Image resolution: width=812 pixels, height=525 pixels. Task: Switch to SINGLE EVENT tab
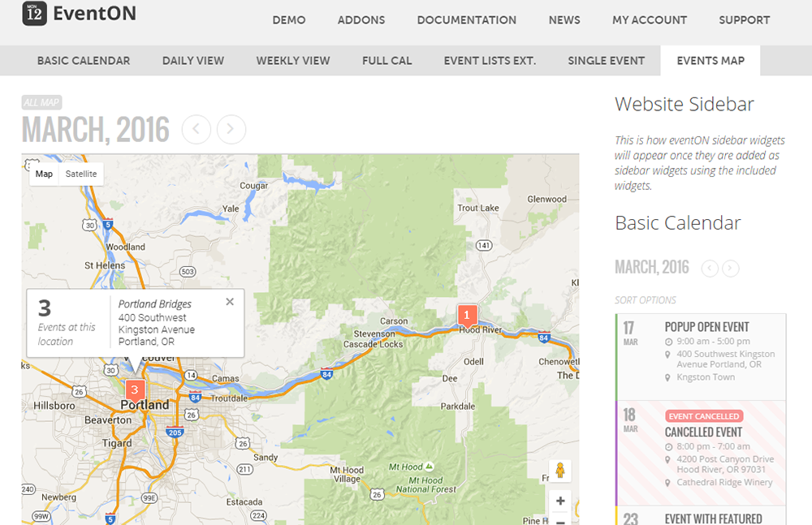coord(607,61)
